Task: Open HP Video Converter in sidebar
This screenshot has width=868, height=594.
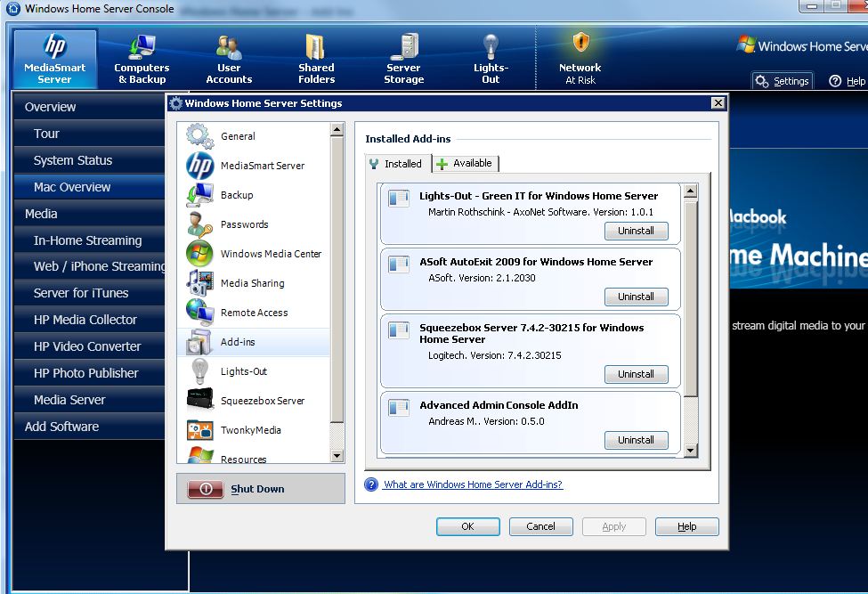Action: (89, 346)
